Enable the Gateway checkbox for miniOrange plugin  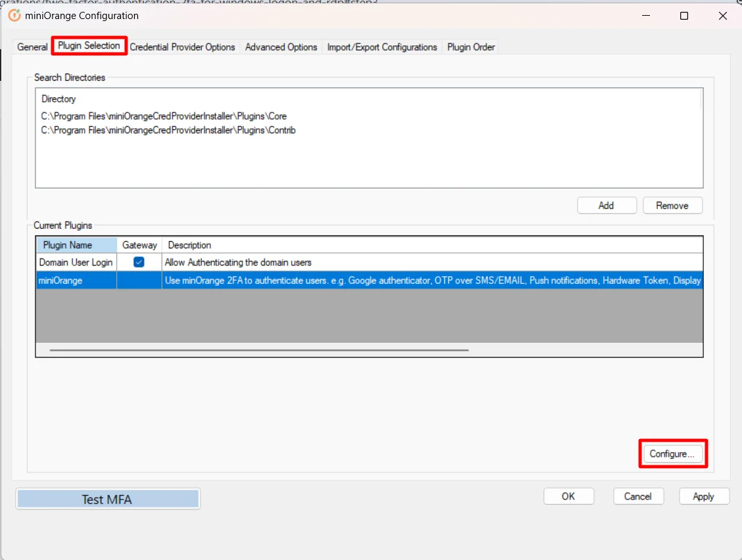(x=139, y=280)
